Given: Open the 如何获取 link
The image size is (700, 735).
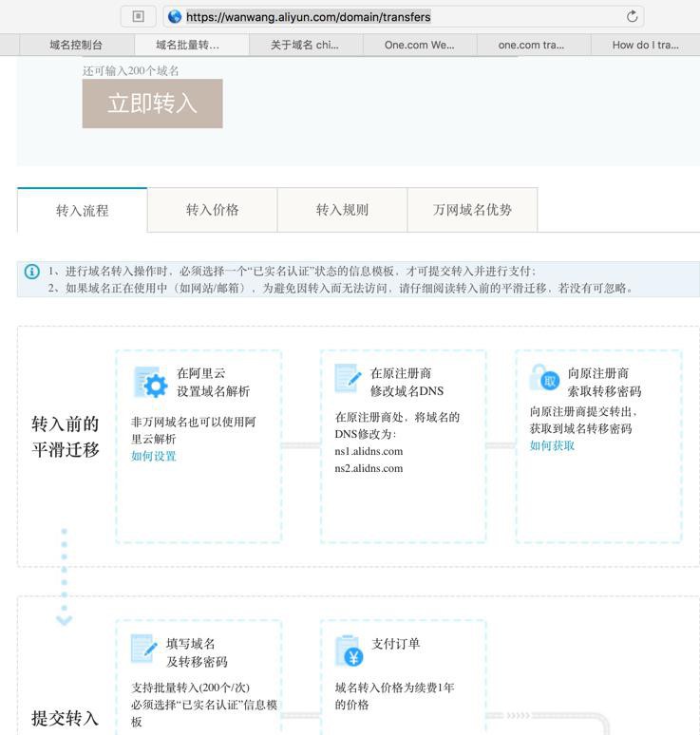Looking at the screenshot, I should (552, 445).
